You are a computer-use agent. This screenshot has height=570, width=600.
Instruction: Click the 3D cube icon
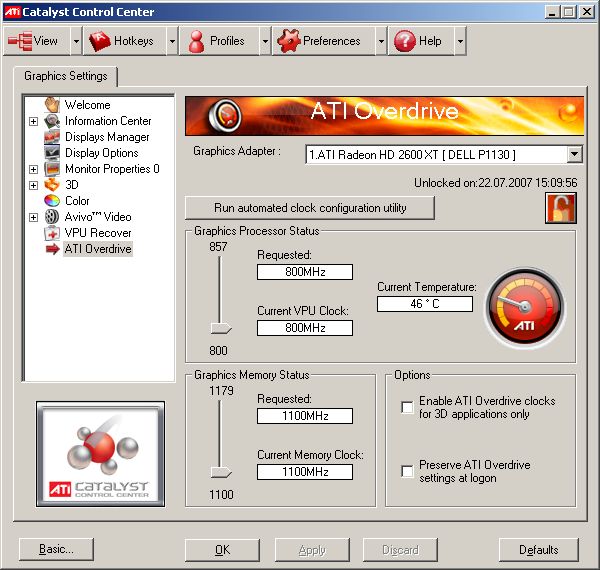(x=52, y=185)
